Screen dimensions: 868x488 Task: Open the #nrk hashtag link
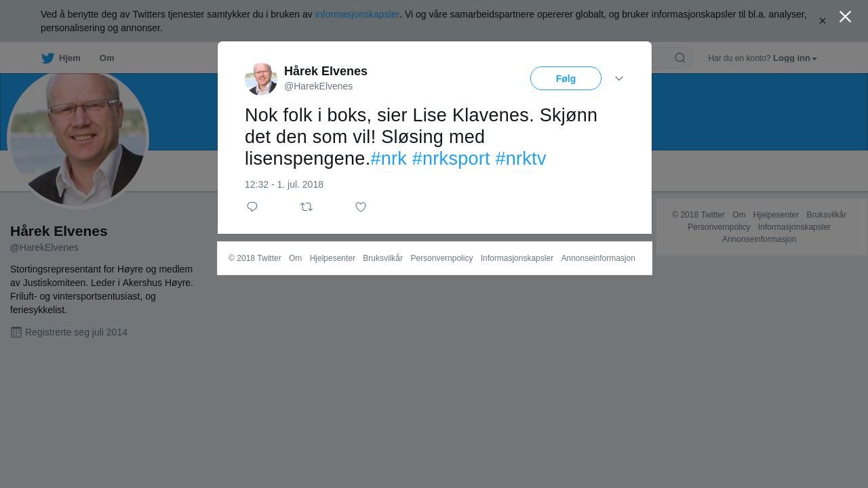tap(389, 159)
